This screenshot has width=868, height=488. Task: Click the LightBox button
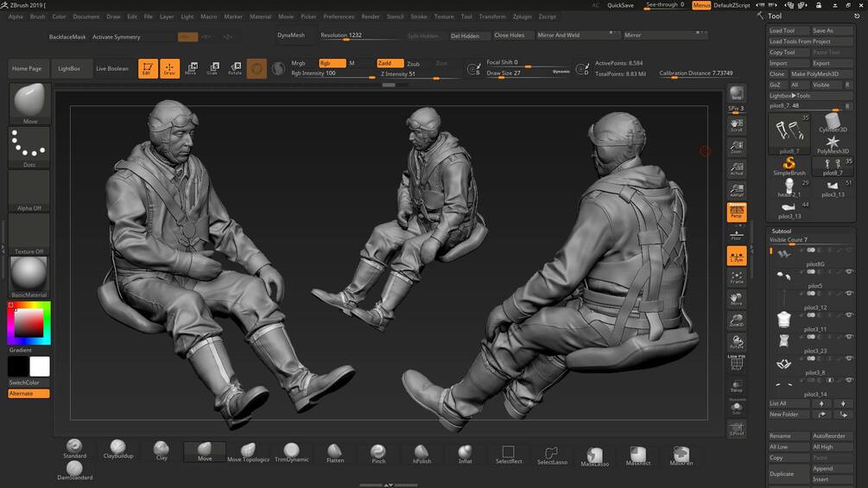[x=71, y=68]
